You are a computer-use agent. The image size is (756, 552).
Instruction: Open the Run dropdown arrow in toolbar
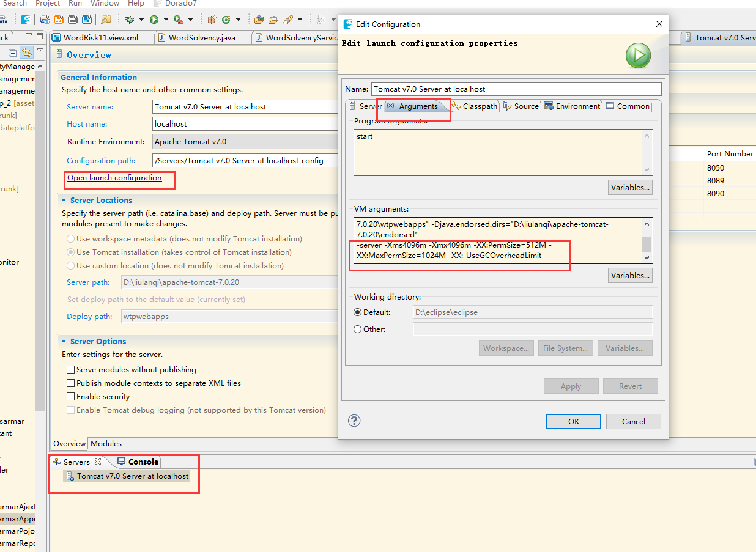[165, 20]
